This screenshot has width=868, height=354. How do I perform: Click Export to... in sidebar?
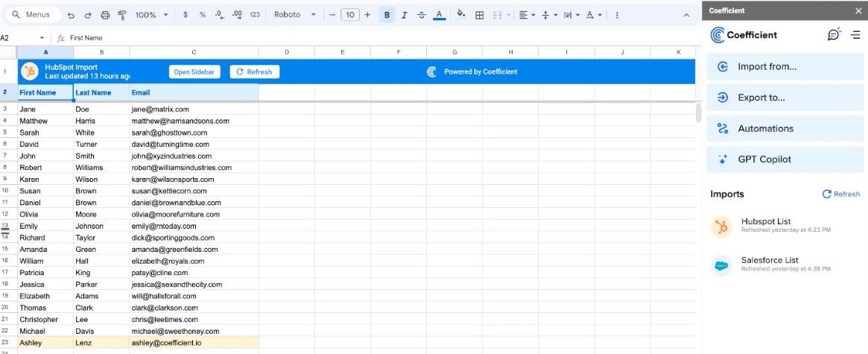tap(785, 98)
